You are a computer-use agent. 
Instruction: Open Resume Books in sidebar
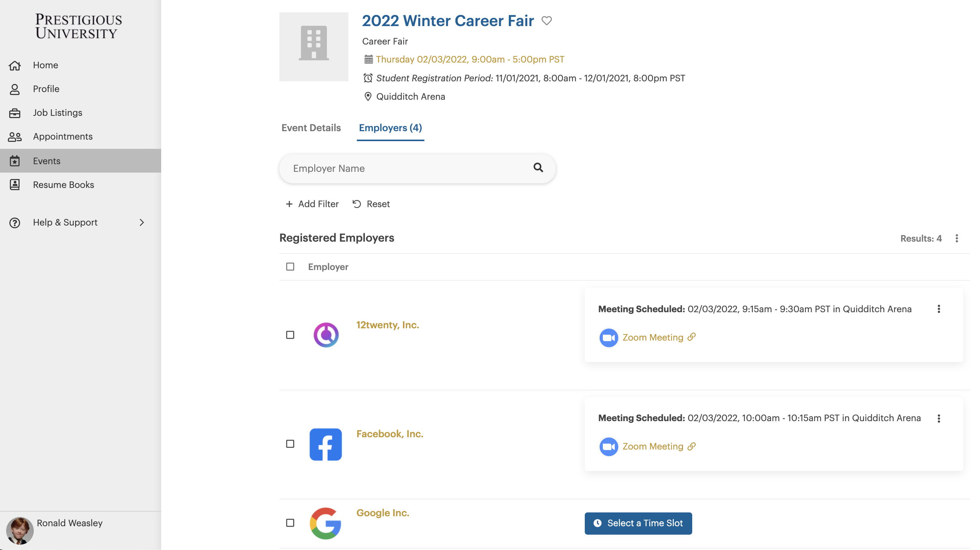pyautogui.click(x=63, y=185)
